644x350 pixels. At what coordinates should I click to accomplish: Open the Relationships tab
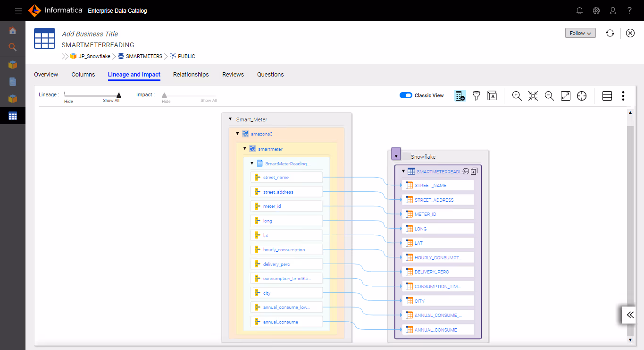point(191,75)
